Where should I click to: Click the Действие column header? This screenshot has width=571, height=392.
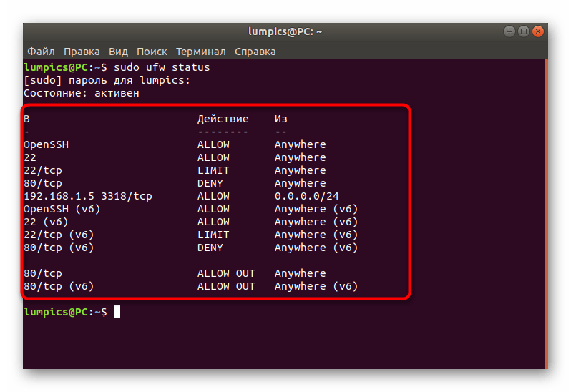click(x=223, y=119)
